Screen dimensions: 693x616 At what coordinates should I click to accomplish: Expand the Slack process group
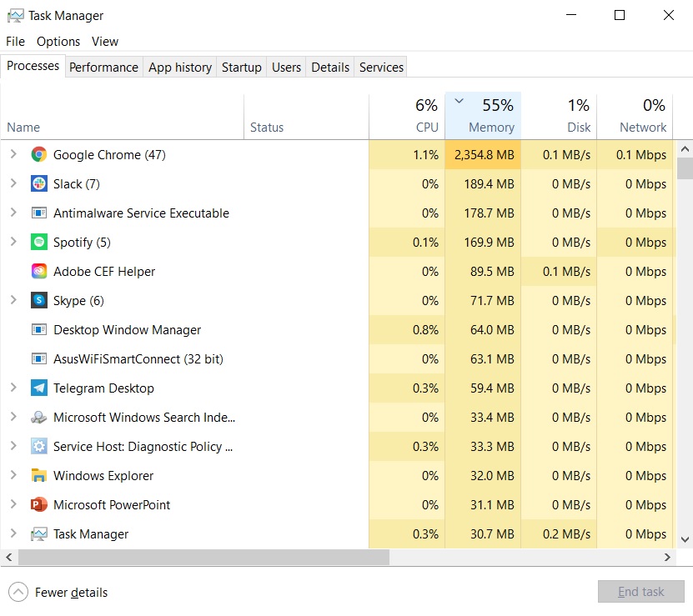13,183
